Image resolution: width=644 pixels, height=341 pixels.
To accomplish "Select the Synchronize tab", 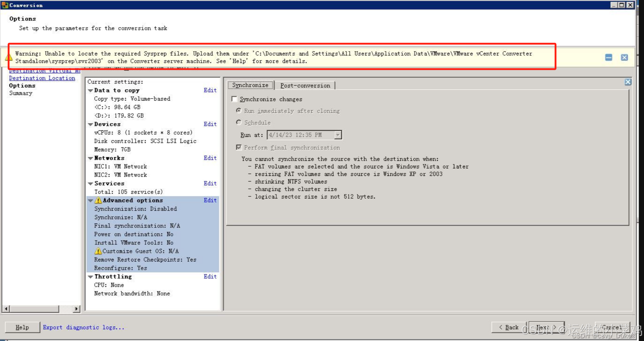I will tap(250, 85).
